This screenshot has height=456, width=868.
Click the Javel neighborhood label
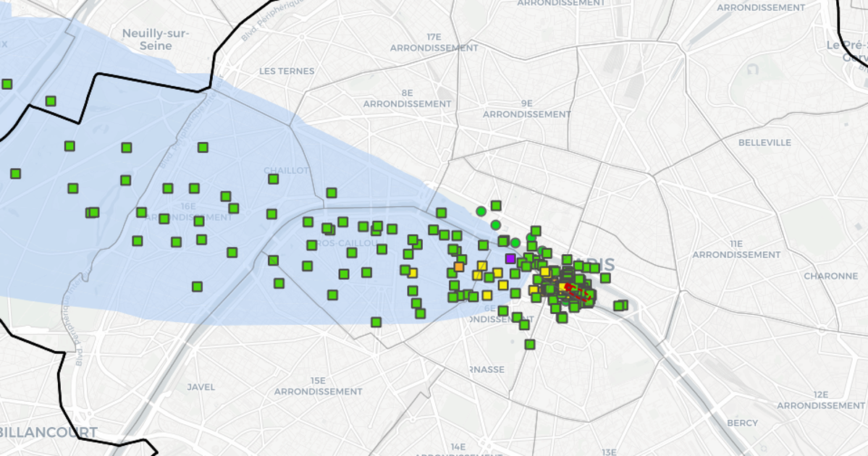201,387
